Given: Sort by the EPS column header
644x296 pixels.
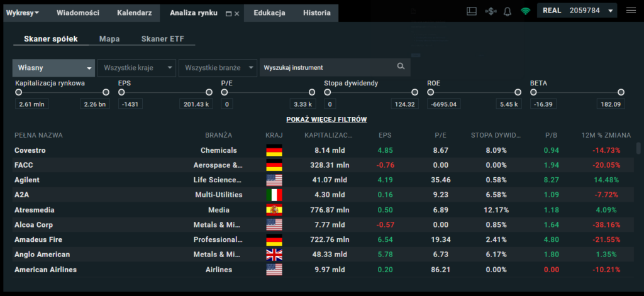Looking at the screenshot, I should point(385,135).
